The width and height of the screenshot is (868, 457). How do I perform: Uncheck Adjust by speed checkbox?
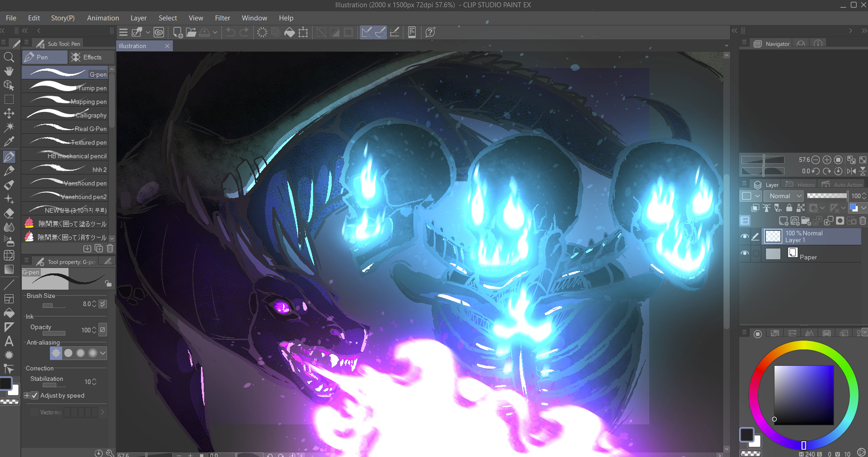[35, 395]
